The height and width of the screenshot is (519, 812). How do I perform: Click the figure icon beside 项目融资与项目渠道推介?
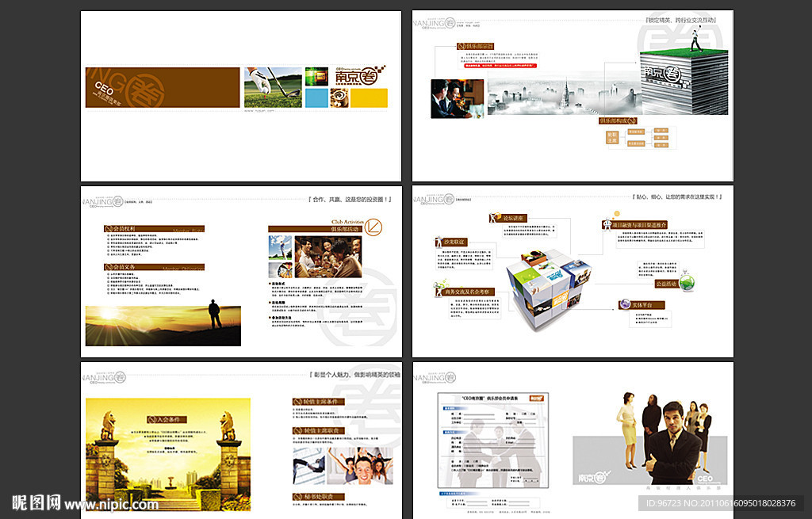[607, 224]
